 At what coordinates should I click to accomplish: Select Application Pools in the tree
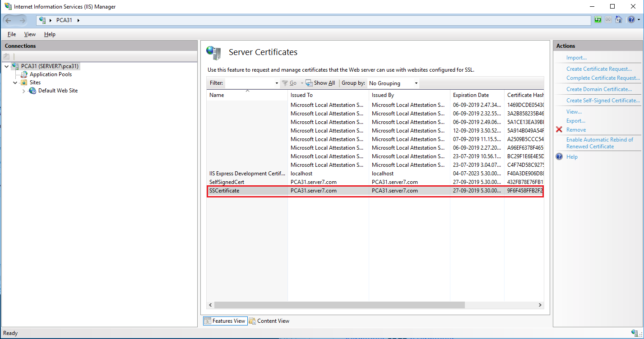(x=51, y=74)
